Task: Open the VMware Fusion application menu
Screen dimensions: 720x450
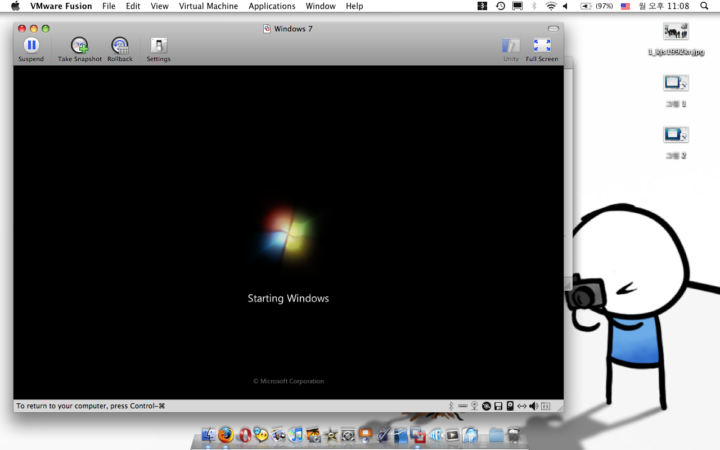Action: point(61,6)
